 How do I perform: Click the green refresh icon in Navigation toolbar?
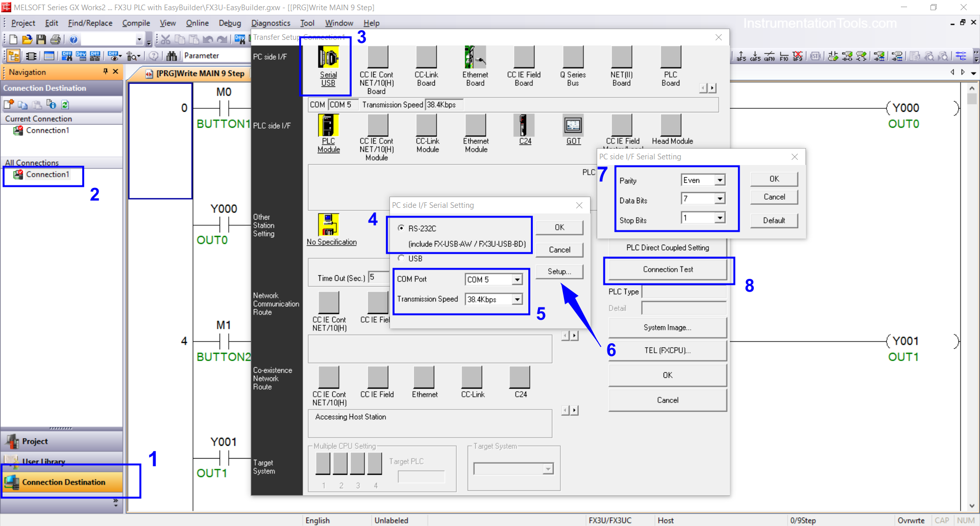click(x=65, y=104)
